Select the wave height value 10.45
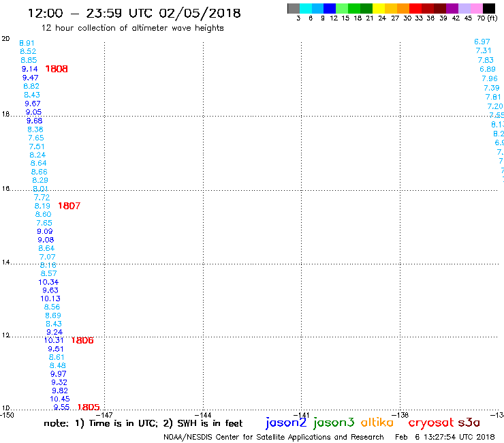504x443 pixels. point(60,399)
